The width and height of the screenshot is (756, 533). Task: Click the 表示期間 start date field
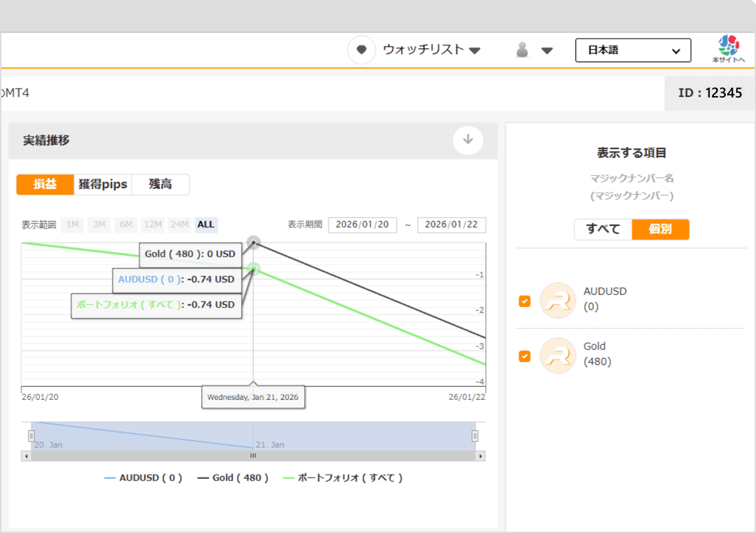[362, 225]
